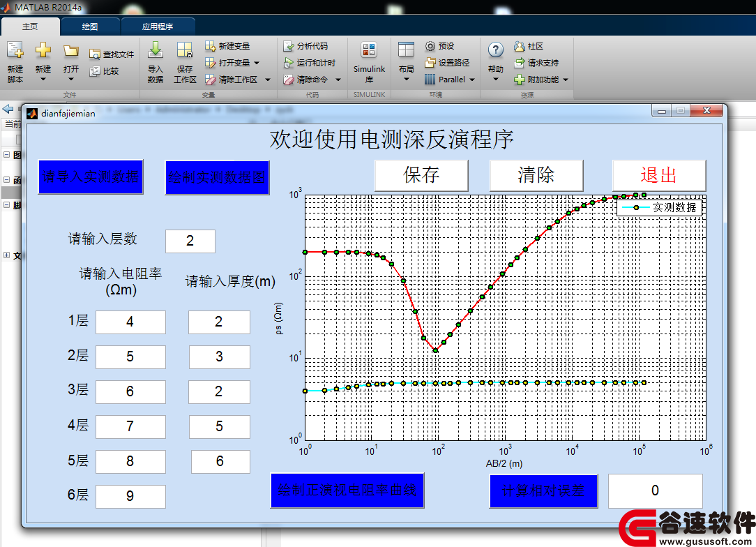
Task: Click the red 退出 (Exit) button
Action: (659, 175)
